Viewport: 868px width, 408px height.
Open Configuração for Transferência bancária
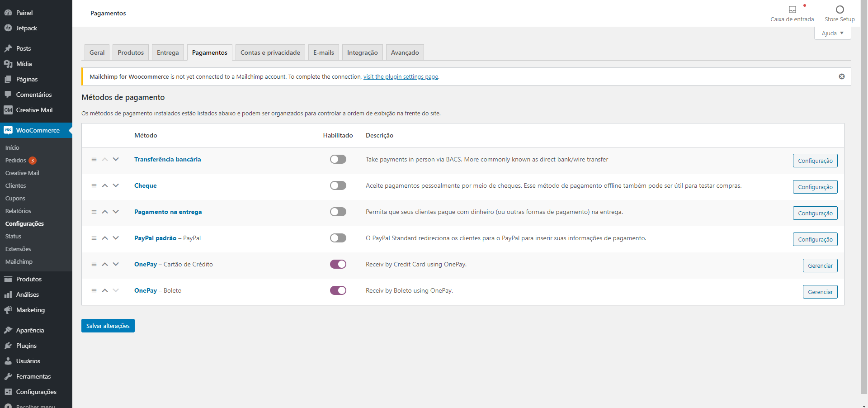[x=815, y=161]
